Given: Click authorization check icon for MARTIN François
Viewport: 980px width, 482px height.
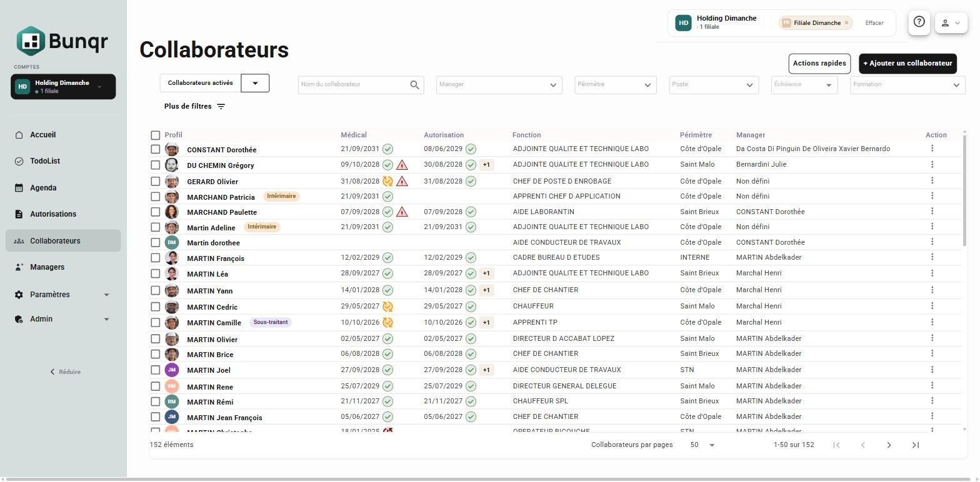Looking at the screenshot, I should pos(471,258).
